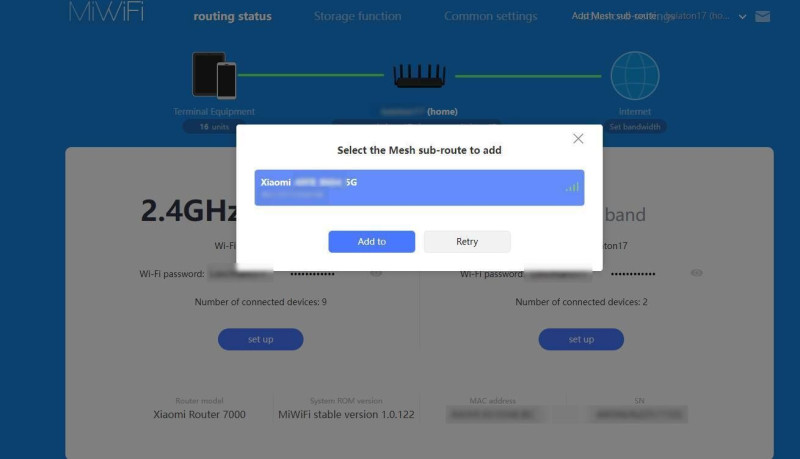Click MiWiFi stable version 1.0.122 text

(x=346, y=415)
